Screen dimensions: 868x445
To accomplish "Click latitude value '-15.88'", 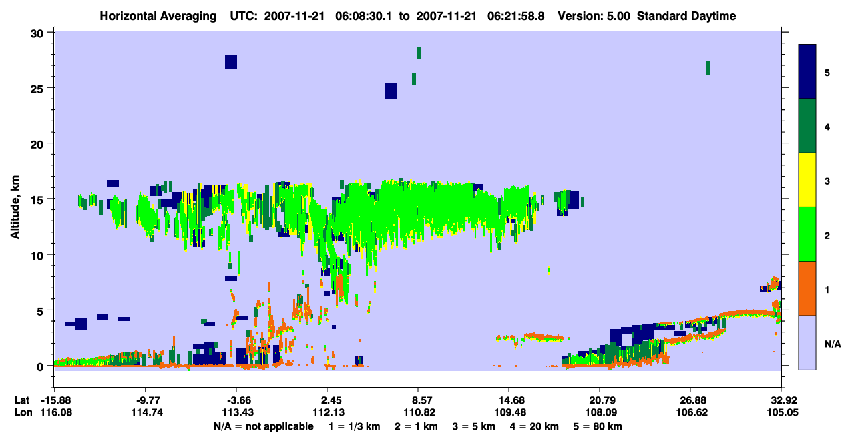I will [55, 400].
